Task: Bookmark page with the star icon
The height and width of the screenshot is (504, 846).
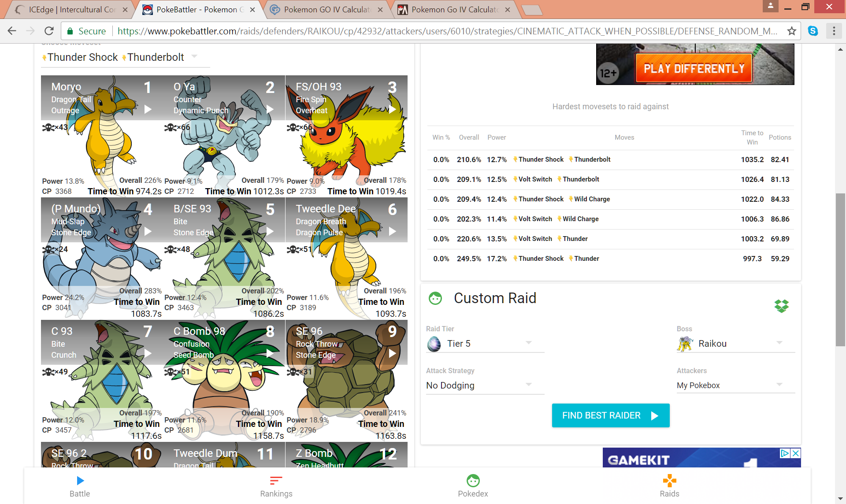Action: pos(792,31)
